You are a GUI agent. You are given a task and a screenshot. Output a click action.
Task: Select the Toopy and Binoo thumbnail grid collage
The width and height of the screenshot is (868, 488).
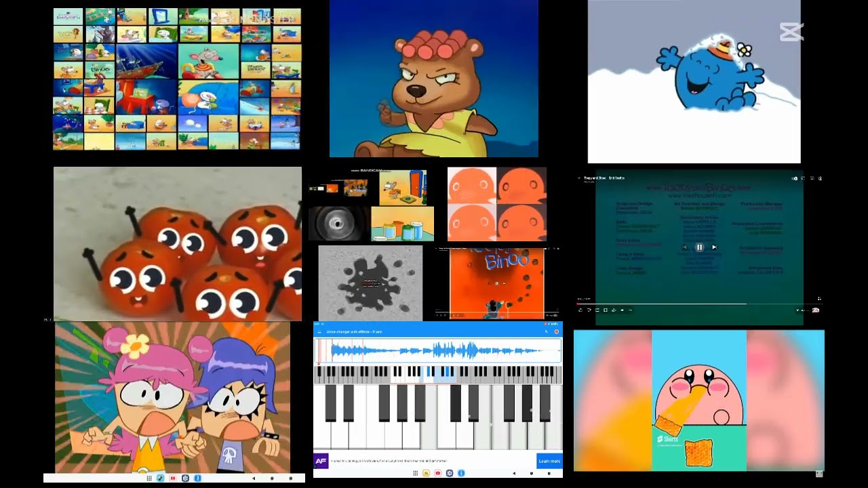(177, 79)
